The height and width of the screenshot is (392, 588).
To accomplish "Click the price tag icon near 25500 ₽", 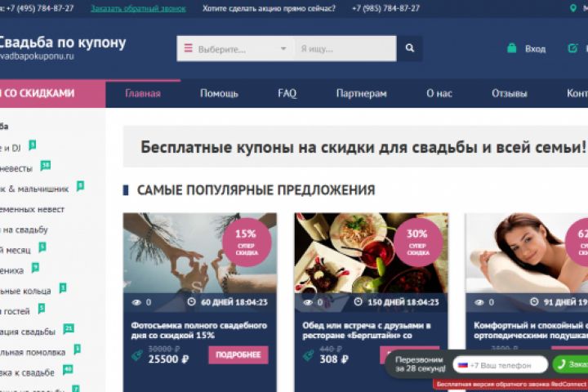I will tap(137, 354).
